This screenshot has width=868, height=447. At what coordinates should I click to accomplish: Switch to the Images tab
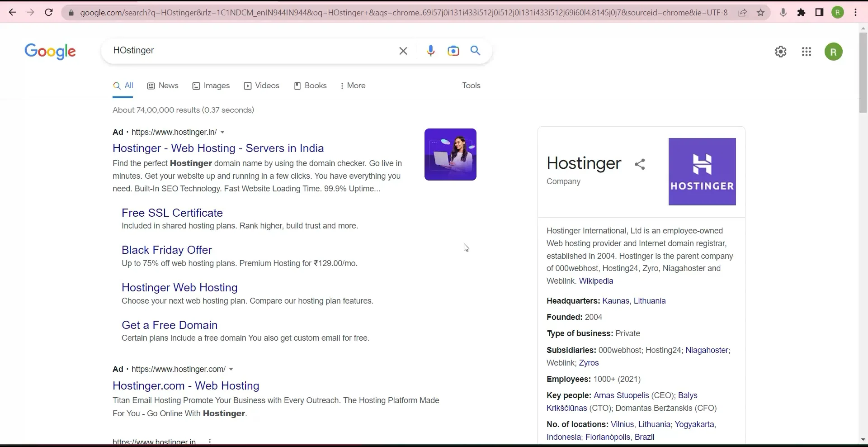tap(211, 86)
